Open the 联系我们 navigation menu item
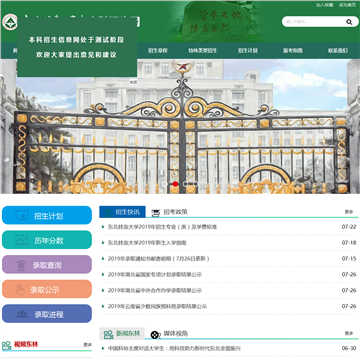 point(338,51)
